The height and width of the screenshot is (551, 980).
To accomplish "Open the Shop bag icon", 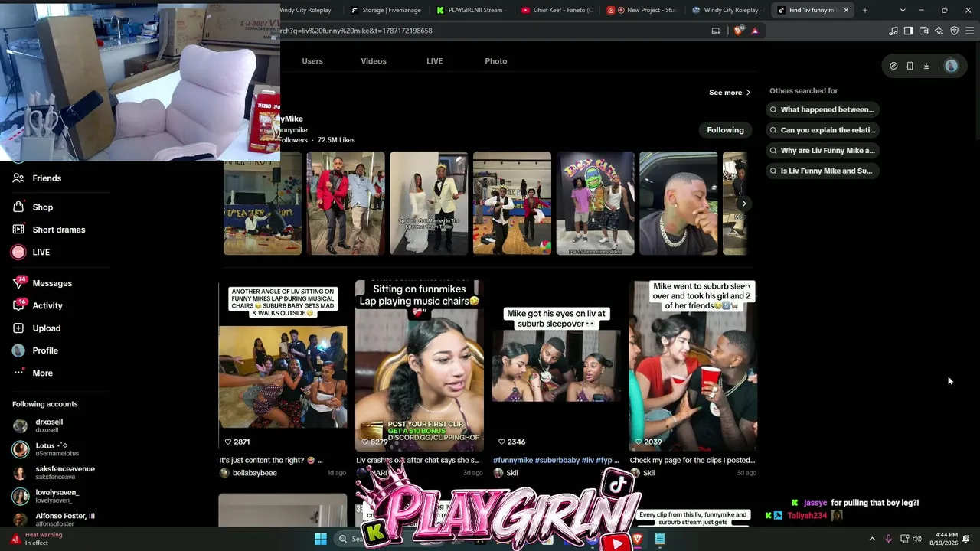I will coord(18,207).
